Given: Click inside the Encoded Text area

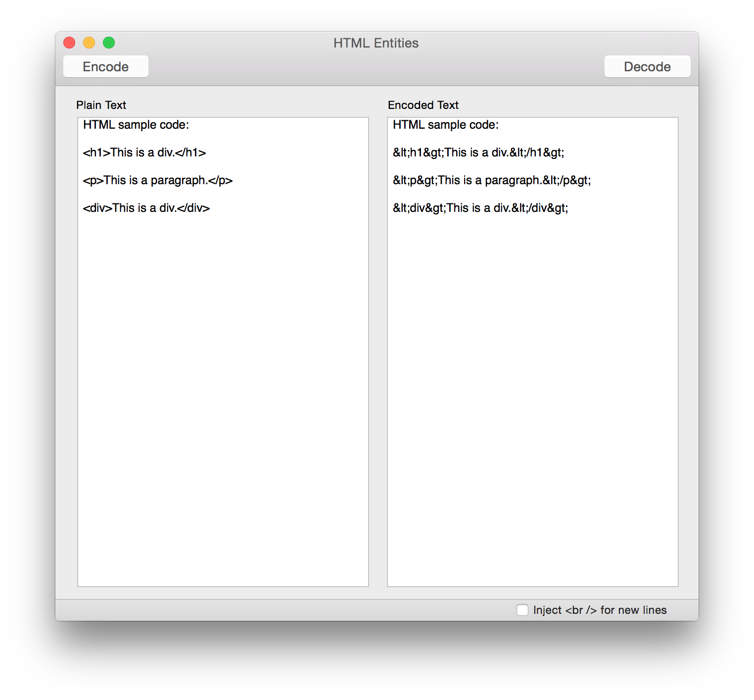Looking at the screenshot, I should click(x=533, y=352).
